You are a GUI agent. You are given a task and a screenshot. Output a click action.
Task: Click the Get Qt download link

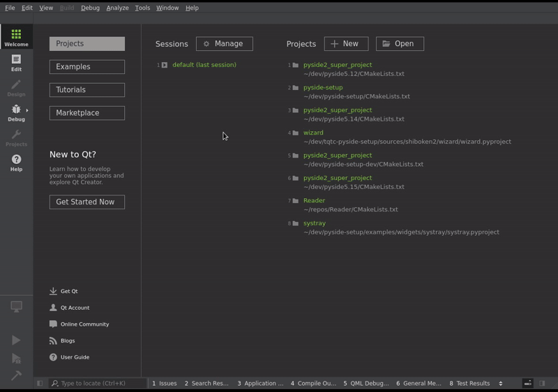(63, 291)
